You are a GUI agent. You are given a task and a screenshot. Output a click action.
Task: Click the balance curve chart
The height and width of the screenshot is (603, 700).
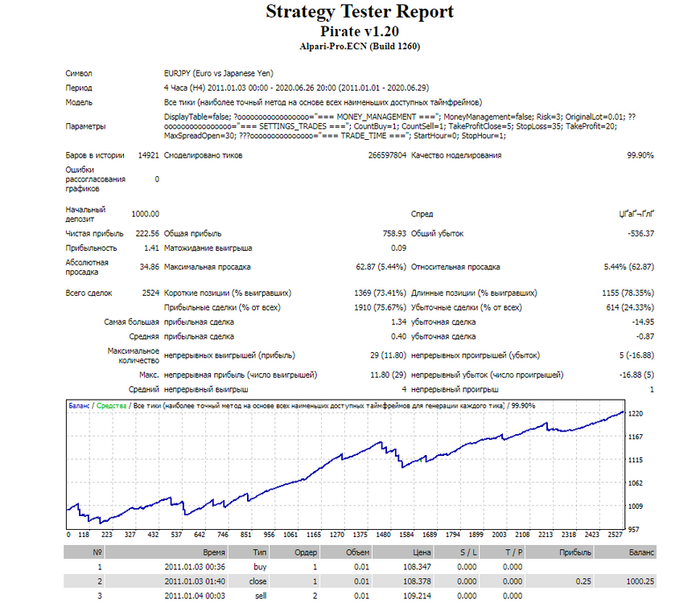tap(345, 464)
